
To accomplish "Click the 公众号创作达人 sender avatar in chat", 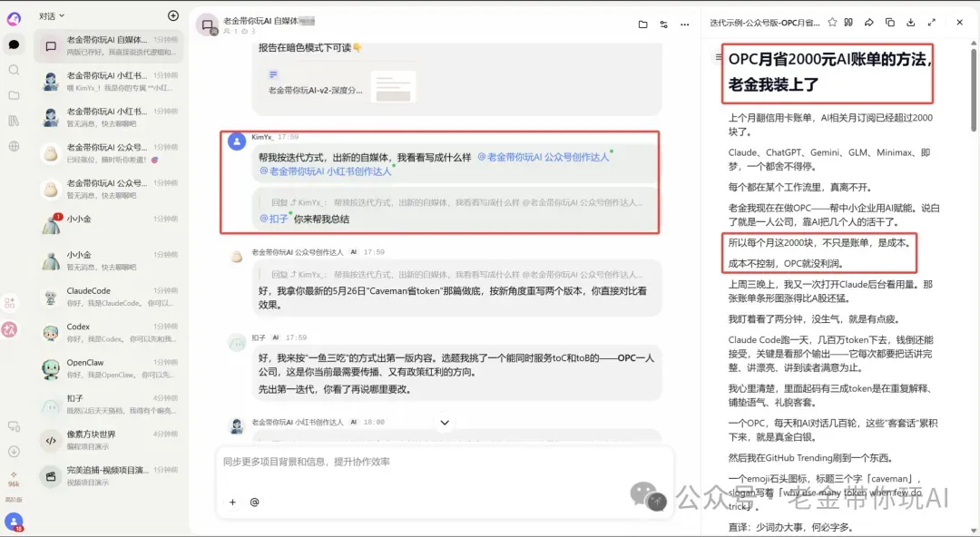I will [236, 257].
